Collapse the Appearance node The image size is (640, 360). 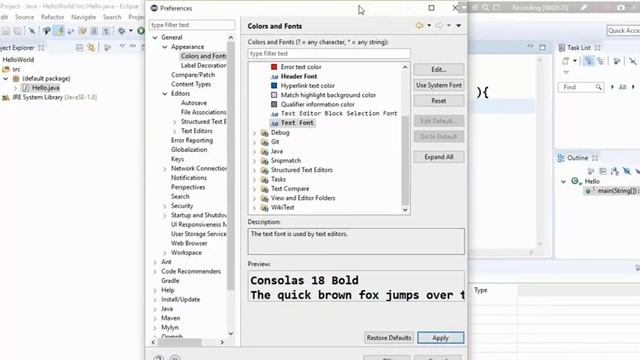click(165, 47)
